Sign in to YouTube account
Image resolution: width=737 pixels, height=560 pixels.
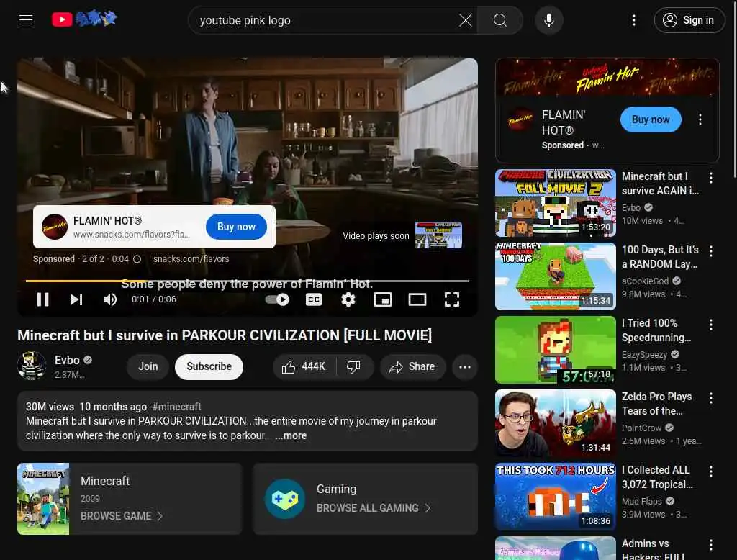pos(689,20)
